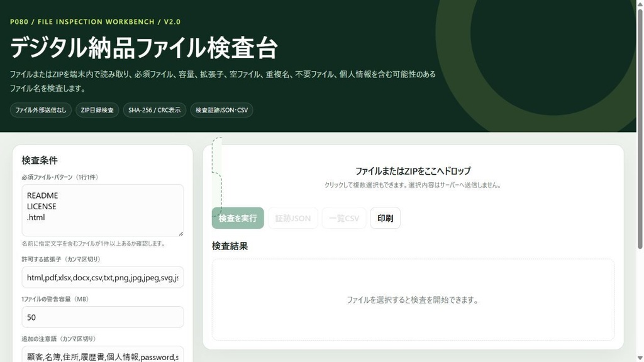
Task: Click the 追加の注意語 input field
Action: (103, 356)
